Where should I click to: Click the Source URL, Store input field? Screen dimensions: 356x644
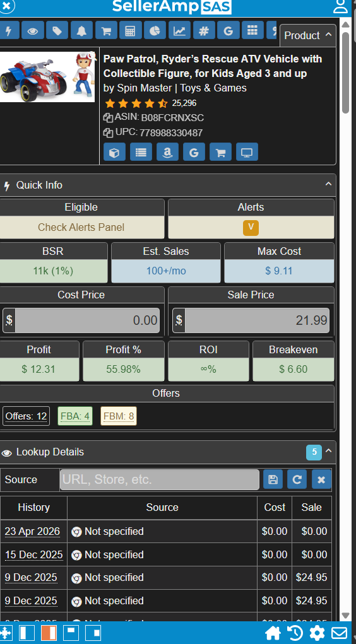coord(160,480)
